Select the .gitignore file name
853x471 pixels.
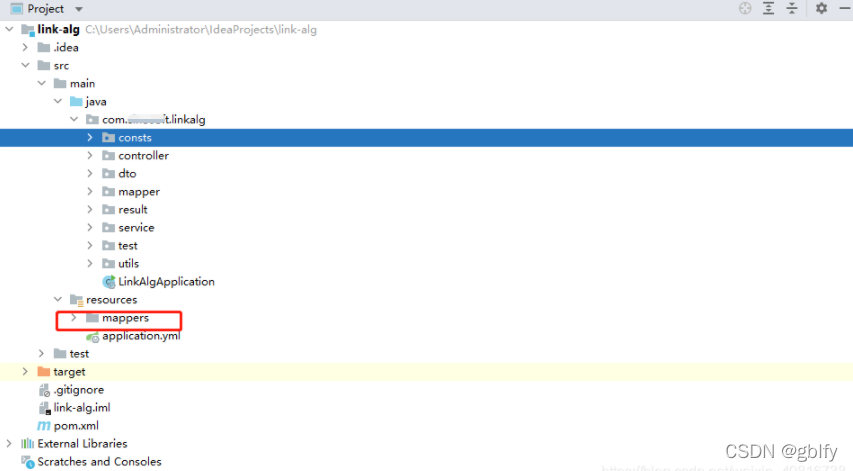click(x=78, y=390)
